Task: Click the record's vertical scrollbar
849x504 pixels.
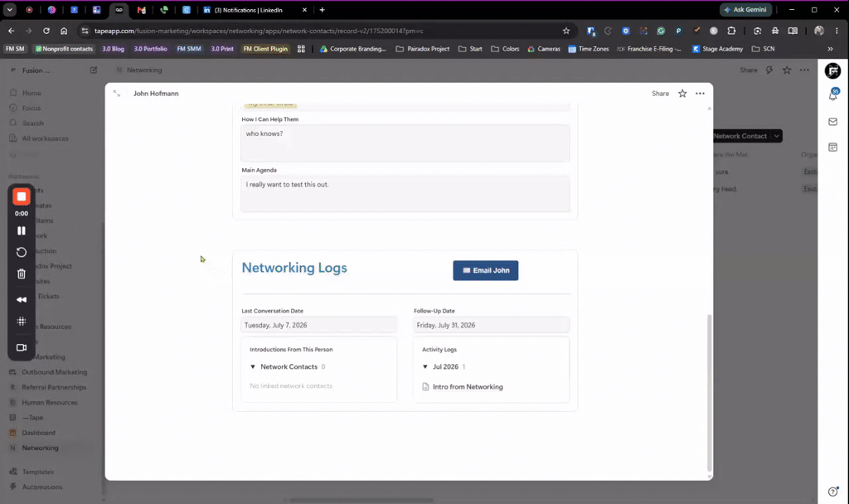Action: coord(710,392)
